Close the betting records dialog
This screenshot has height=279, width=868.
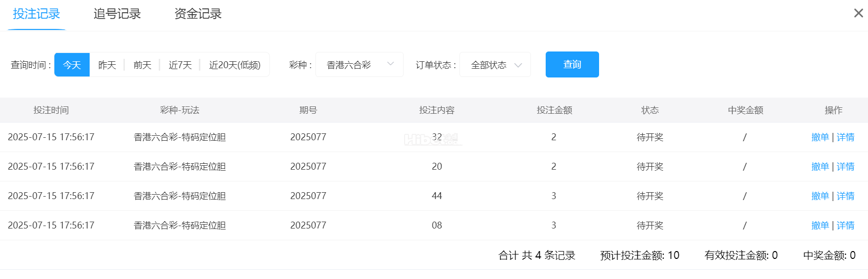(858, 13)
